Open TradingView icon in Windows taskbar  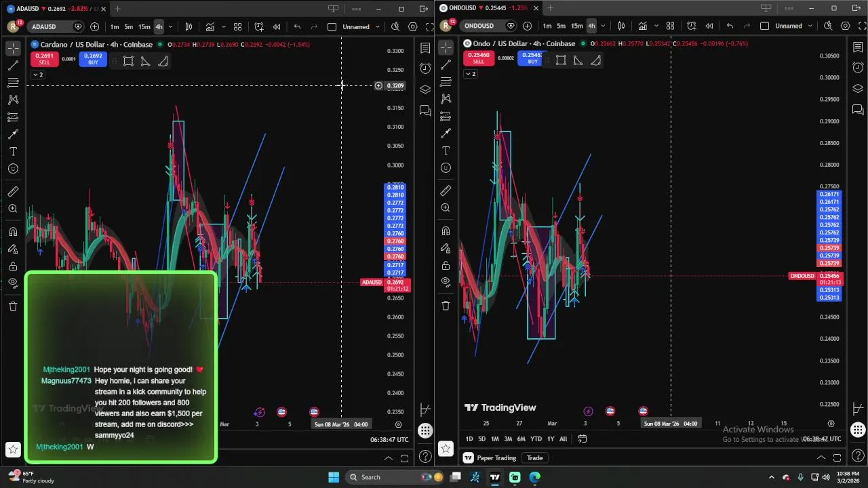click(x=495, y=477)
